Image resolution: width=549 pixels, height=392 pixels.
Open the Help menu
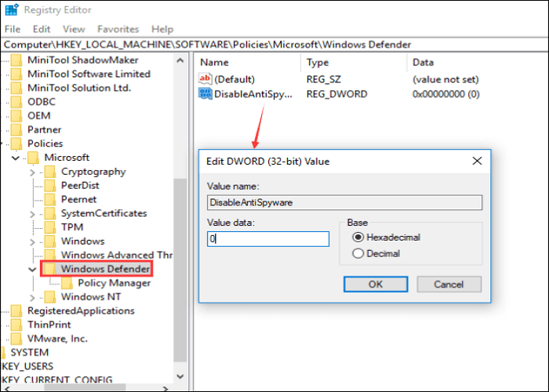(162, 29)
